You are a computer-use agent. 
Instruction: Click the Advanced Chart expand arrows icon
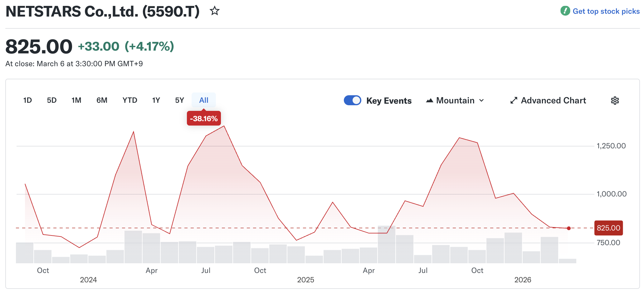[x=514, y=101]
